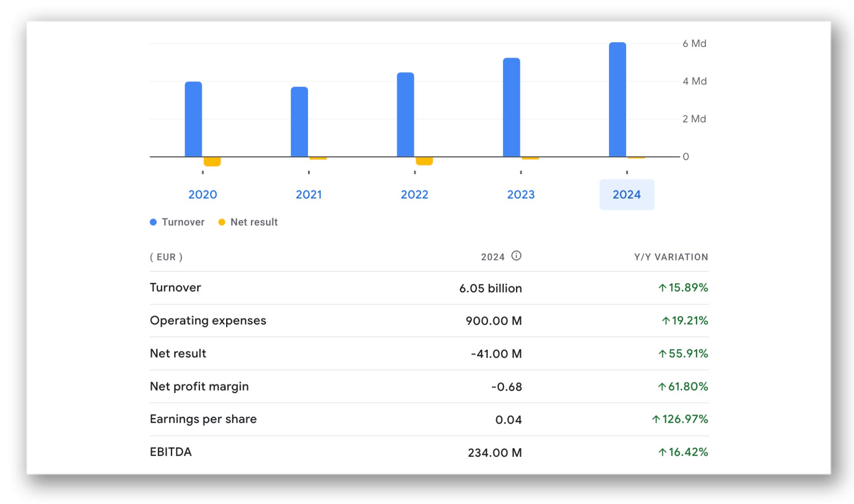Click the 2020 blue turnover bar
This screenshot has height=504, width=854.
pos(193,119)
